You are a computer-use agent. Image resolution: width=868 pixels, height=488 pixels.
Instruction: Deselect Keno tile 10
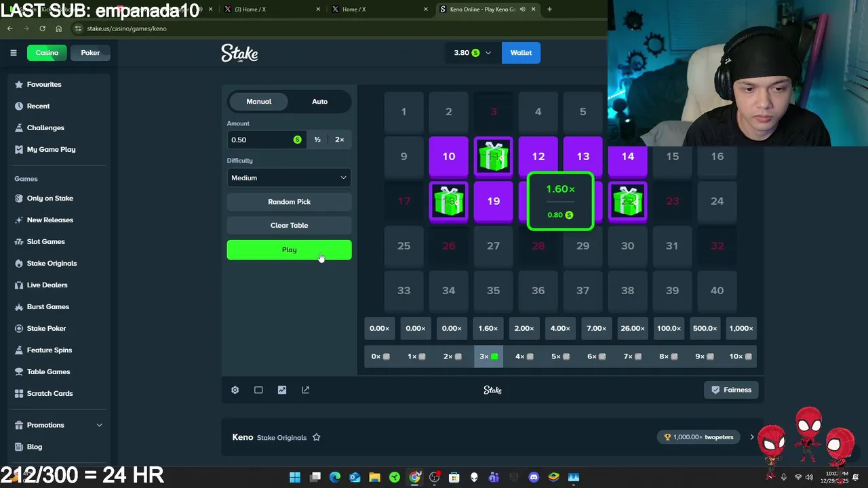click(x=449, y=157)
